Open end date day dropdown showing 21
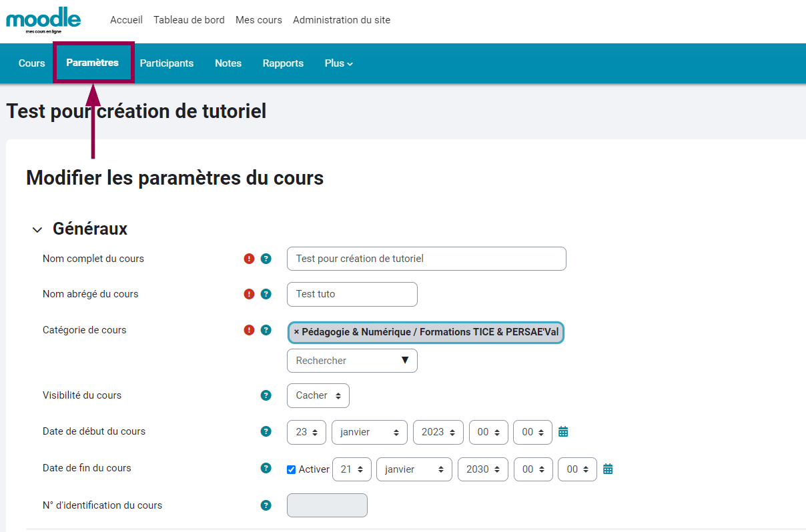The image size is (806, 532). click(x=352, y=469)
